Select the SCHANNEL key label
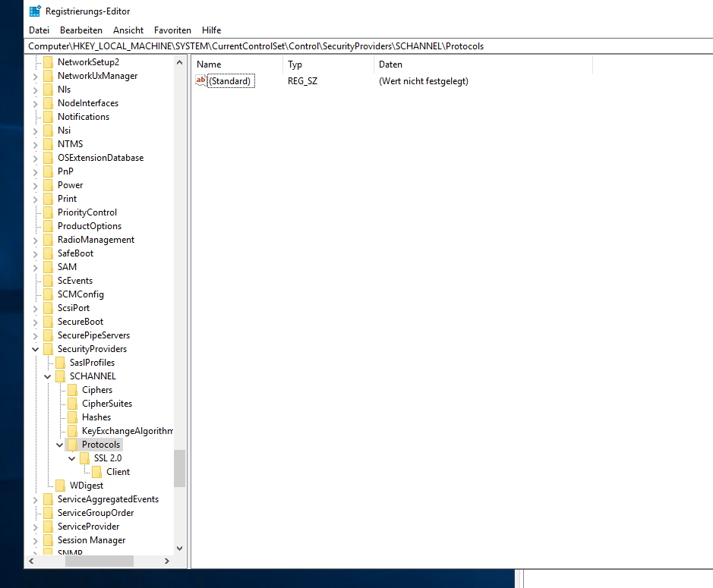 coord(93,376)
